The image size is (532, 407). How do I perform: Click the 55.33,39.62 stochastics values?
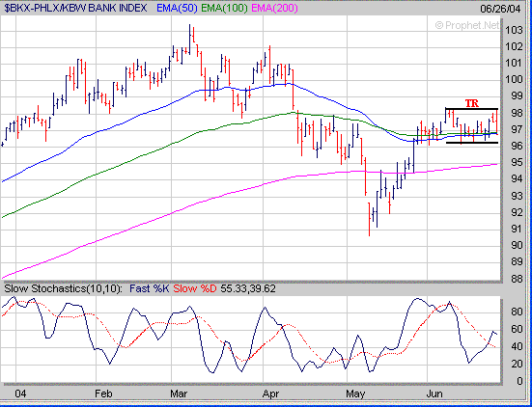(x=248, y=288)
